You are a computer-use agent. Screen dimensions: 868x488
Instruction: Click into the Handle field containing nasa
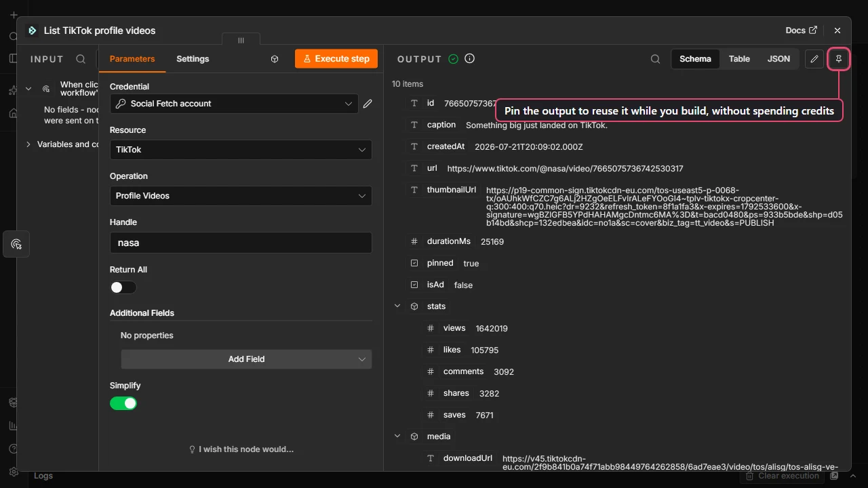(x=241, y=243)
